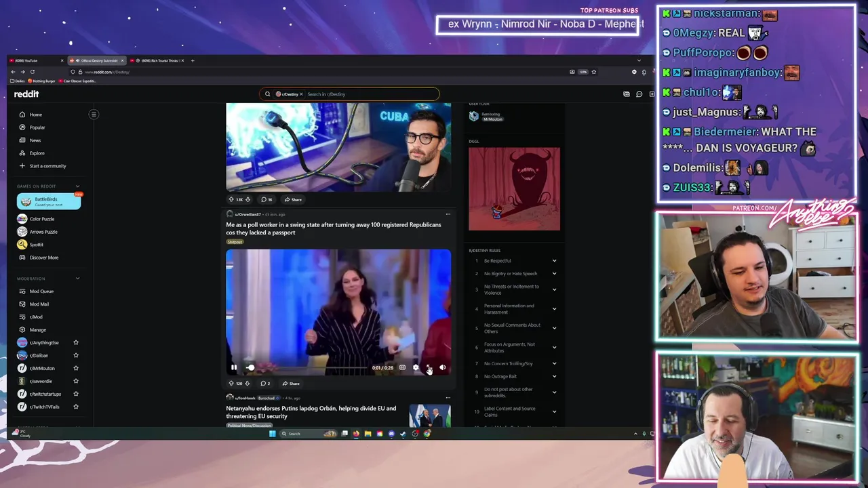Click the reddit logo
This screenshot has width=868, height=488.
tap(26, 94)
